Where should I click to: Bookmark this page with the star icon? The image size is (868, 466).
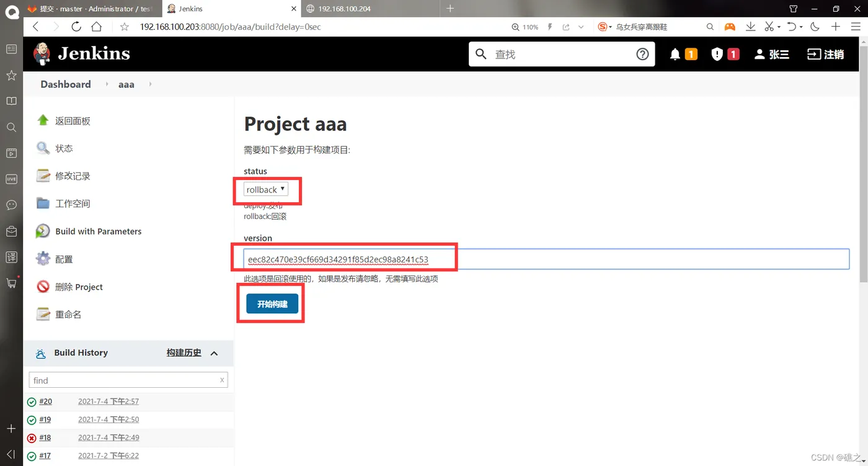point(125,27)
